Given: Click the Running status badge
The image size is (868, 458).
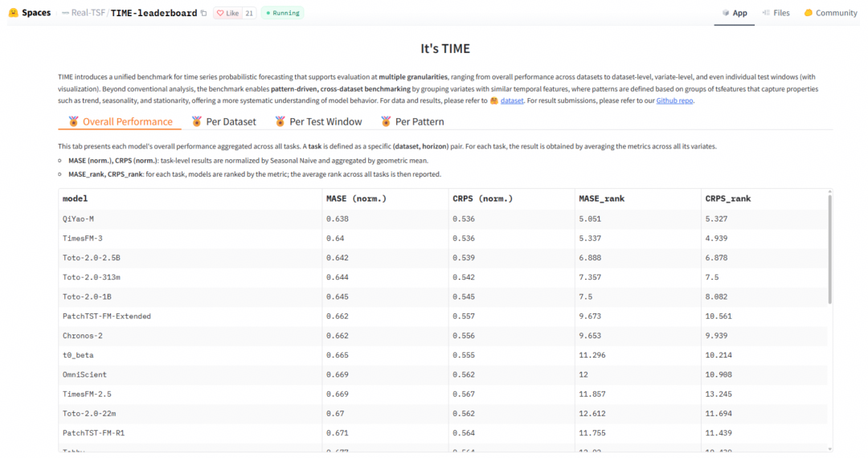Looking at the screenshot, I should click(282, 14).
